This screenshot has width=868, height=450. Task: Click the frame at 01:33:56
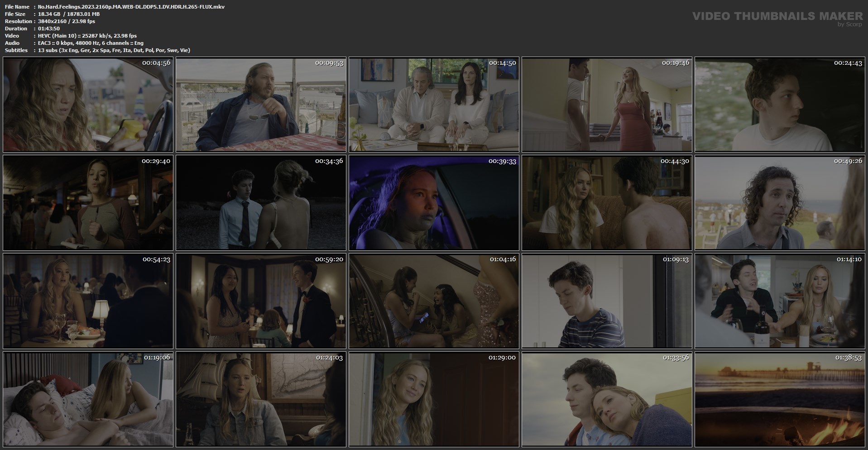[x=607, y=400]
